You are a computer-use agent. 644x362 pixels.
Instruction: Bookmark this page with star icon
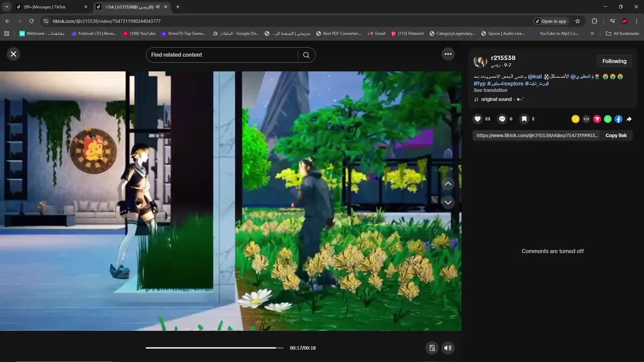578,21
